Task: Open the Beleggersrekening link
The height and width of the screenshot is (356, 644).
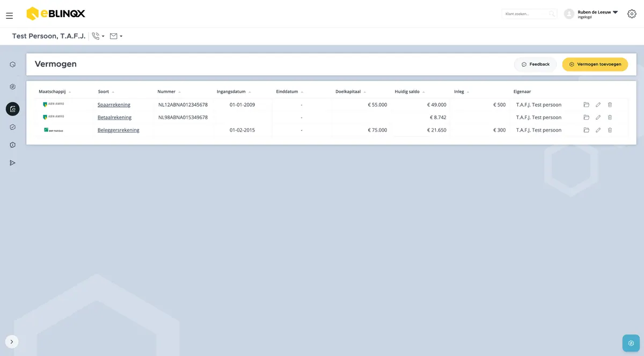Action: pyautogui.click(x=119, y=130)
